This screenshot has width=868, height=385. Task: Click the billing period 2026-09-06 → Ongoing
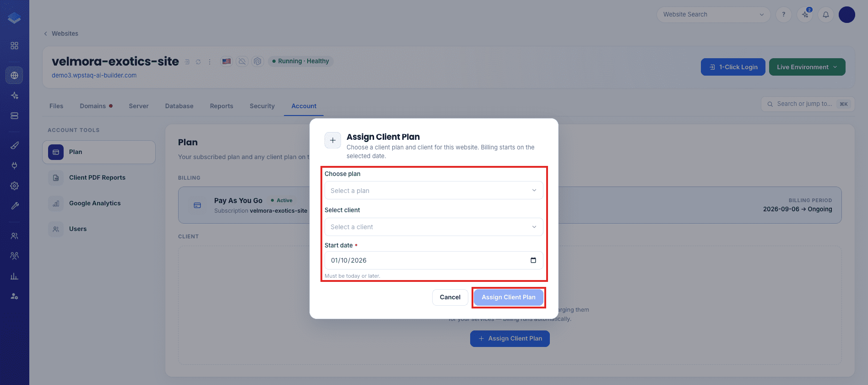click(x=797, y=209)
